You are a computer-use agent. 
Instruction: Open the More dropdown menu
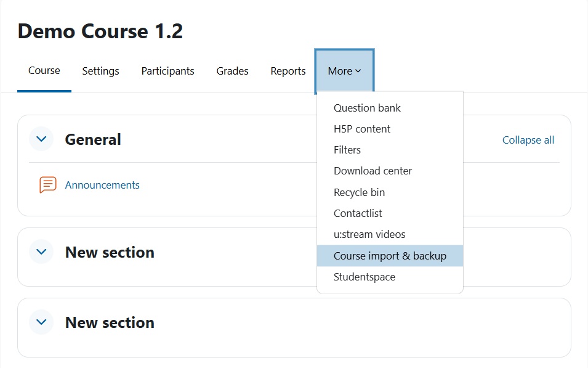344,71
